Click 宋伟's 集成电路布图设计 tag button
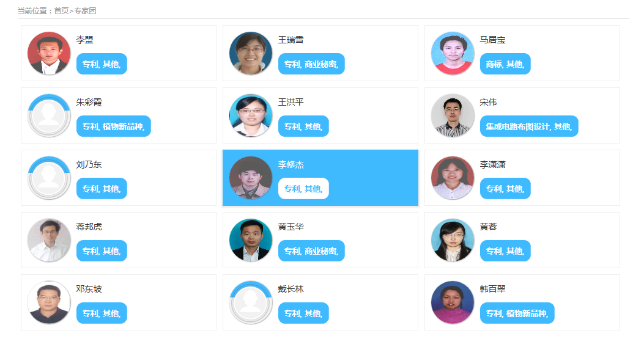This screenshot has width=644, height=339. point(528,126)
